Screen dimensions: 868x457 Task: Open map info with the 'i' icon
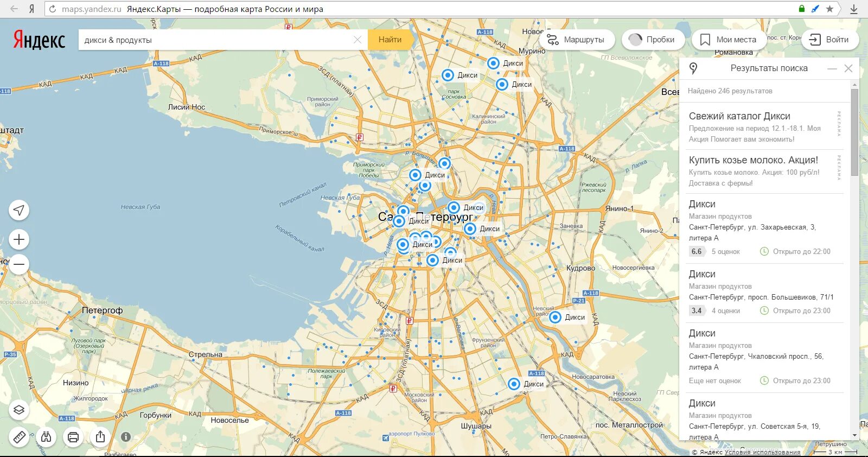pos(126,436)
